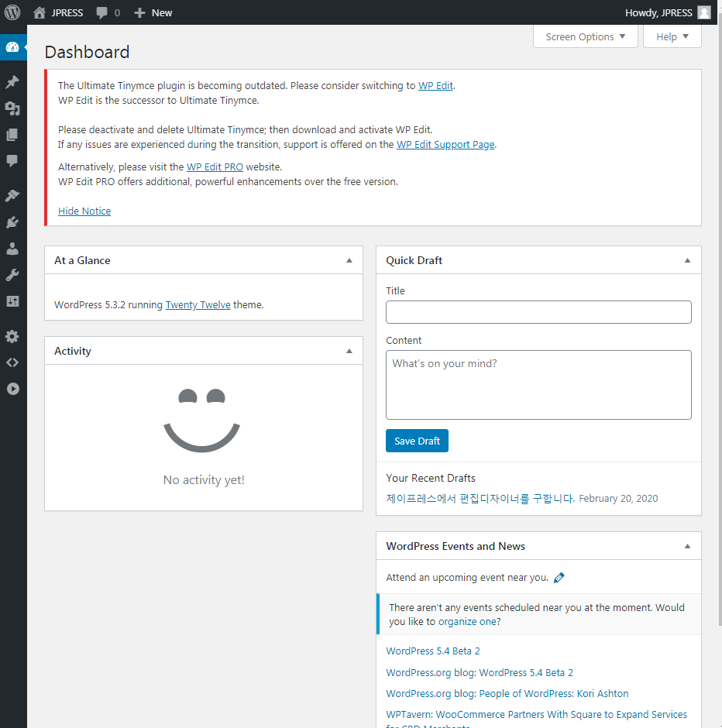Open the gear plugin menu icon
Screen dimensions: 722x728
tap(12, 336)
